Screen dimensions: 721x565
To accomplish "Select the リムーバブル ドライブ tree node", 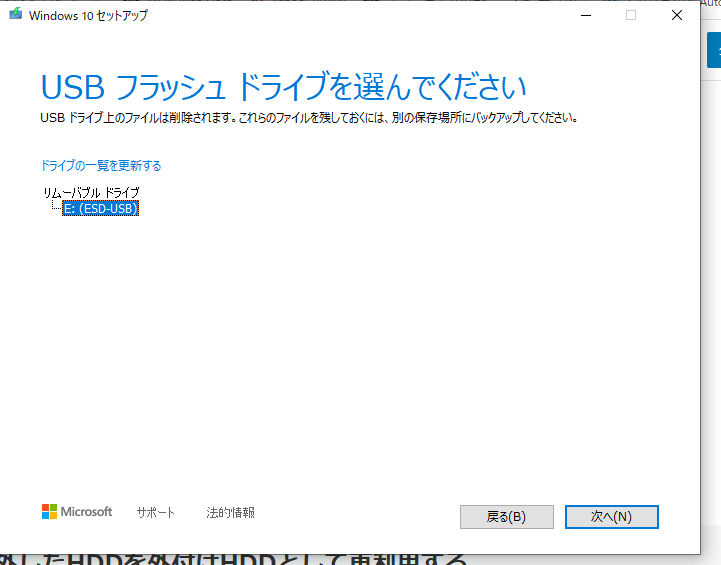I will click(x=91, y=192).
